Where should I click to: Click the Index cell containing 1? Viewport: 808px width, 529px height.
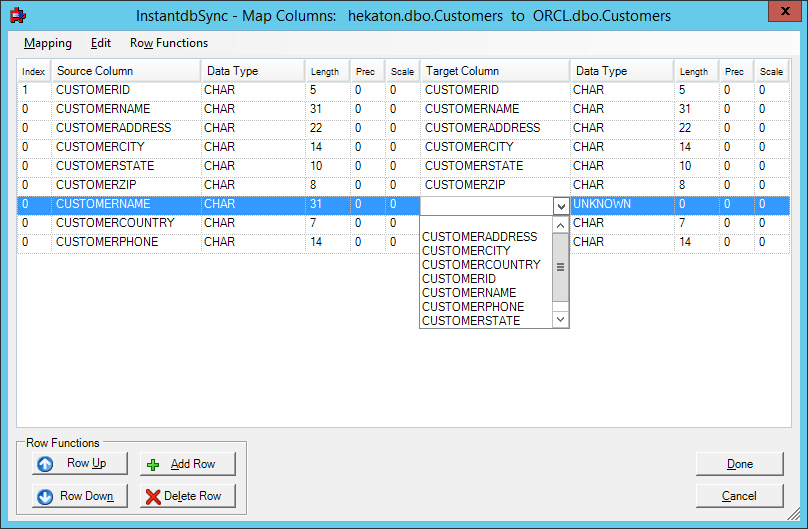click(x=34, y=90)
